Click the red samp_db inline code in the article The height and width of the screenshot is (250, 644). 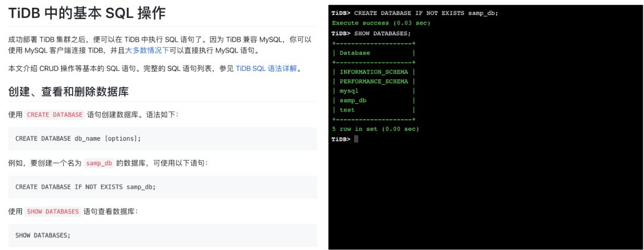coord(99,163)
